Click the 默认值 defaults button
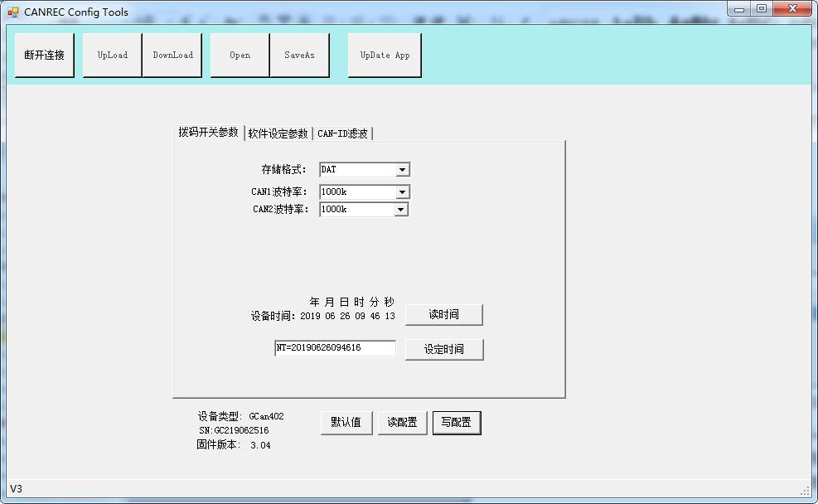 [x=346, y=423]
